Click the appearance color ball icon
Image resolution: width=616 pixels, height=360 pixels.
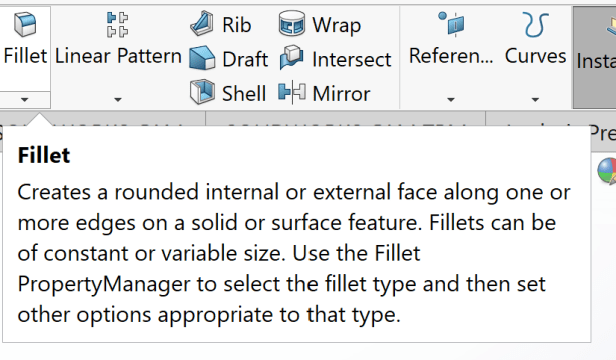607,171
